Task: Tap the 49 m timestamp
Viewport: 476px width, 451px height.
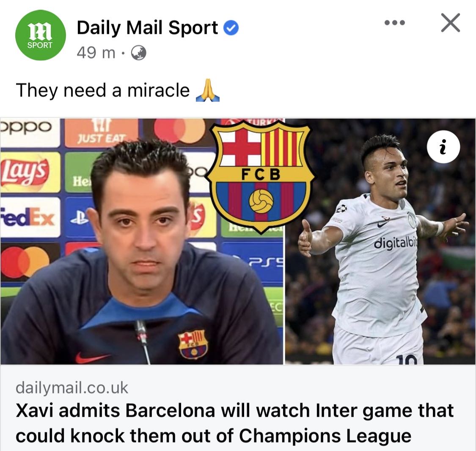Action: tap(96, 53)
